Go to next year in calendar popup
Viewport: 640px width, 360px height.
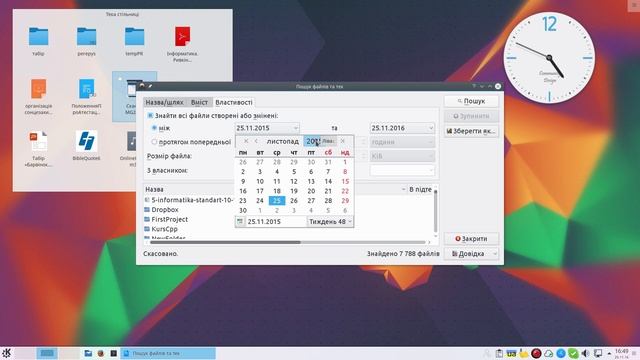coord(343,141)
